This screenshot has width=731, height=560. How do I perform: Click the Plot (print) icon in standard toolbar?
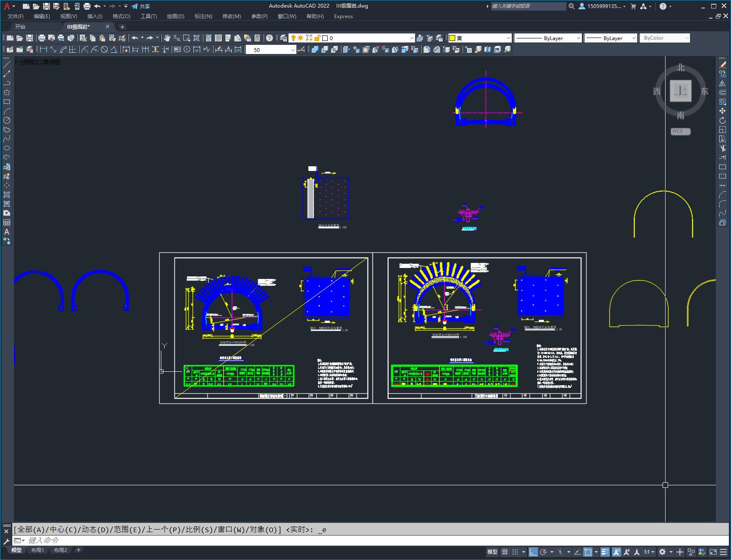click(41, 38)
